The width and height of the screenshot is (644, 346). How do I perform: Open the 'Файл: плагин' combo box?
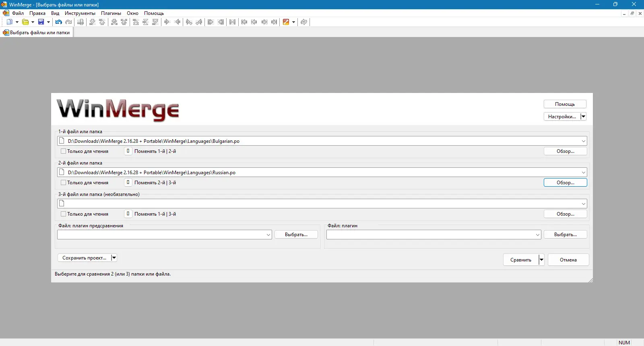click(x=433, y=235)
